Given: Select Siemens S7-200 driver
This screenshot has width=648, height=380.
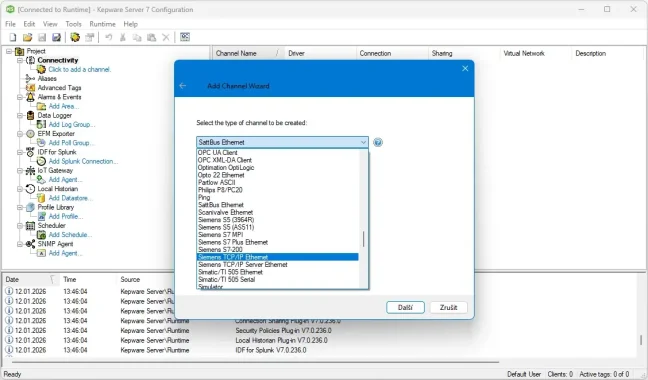Looking at the screenshot, I should pyautogui.click(x=277, y=249).
